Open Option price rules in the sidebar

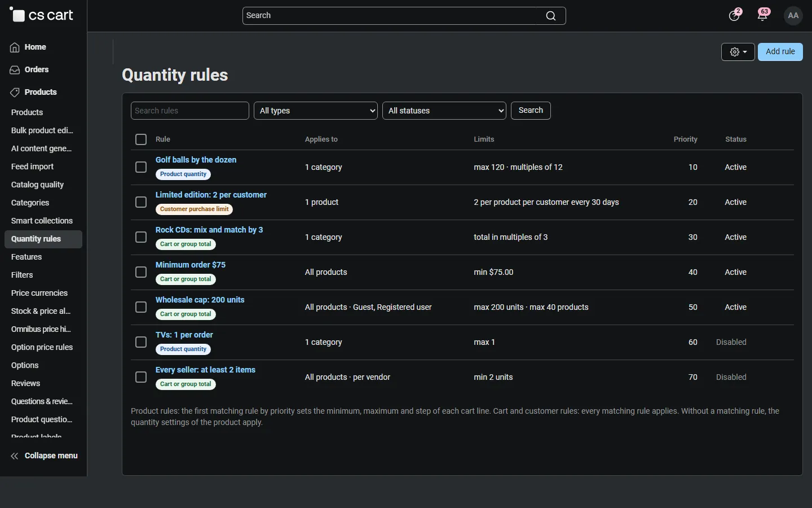coord(42,348)
